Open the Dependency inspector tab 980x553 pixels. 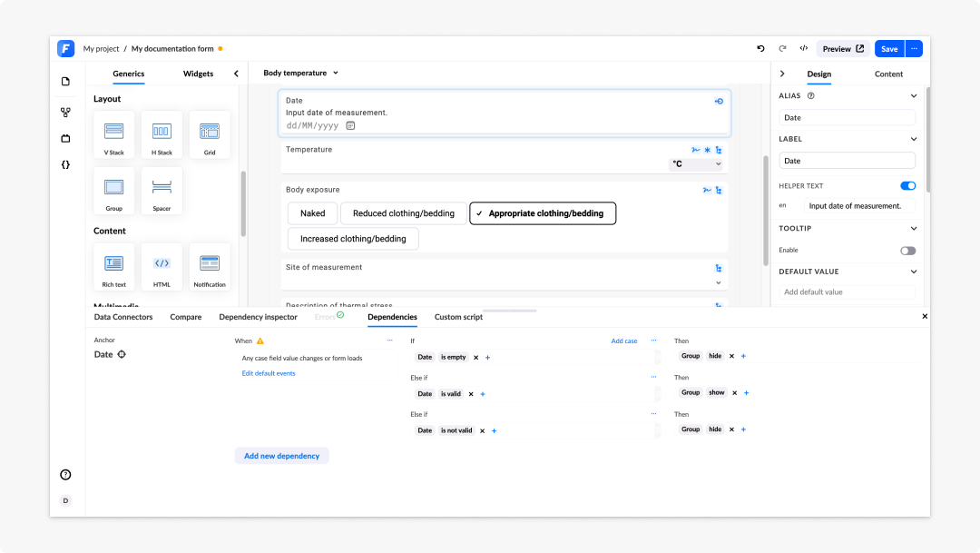258,317
